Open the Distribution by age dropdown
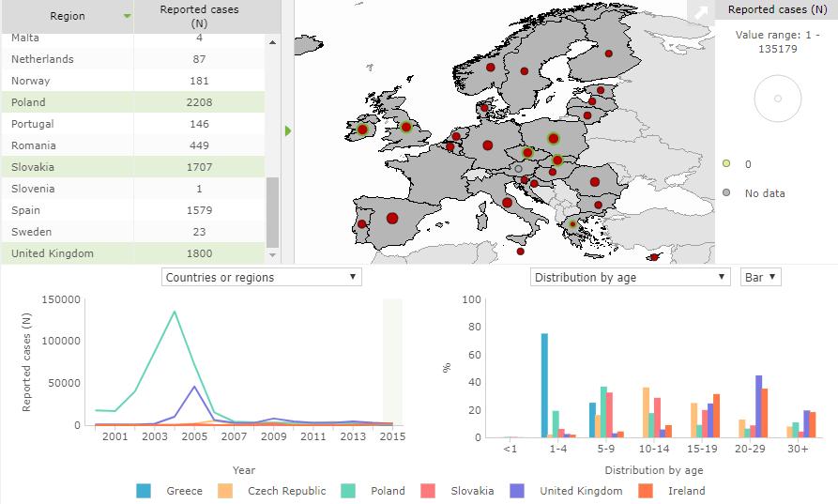The width and height of the screenshot is (838, 504). pos(630,277)
